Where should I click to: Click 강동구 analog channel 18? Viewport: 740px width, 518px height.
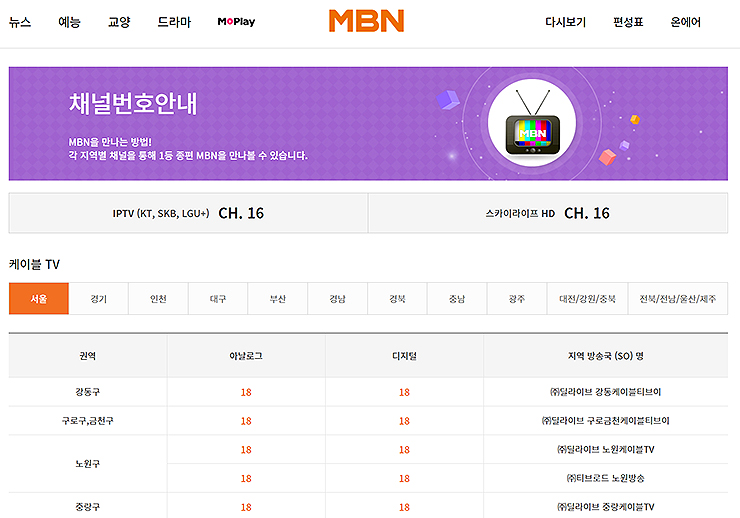(246, 393)
